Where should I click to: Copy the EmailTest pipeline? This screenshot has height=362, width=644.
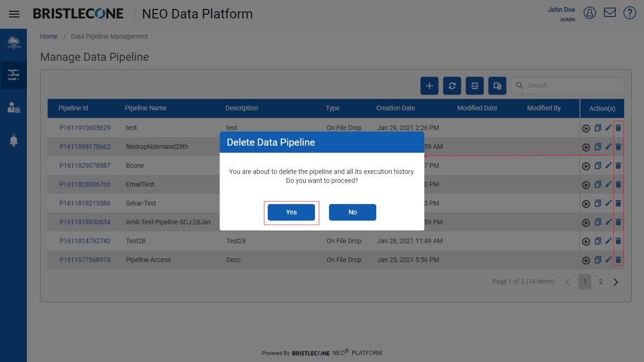pos(598,184)
